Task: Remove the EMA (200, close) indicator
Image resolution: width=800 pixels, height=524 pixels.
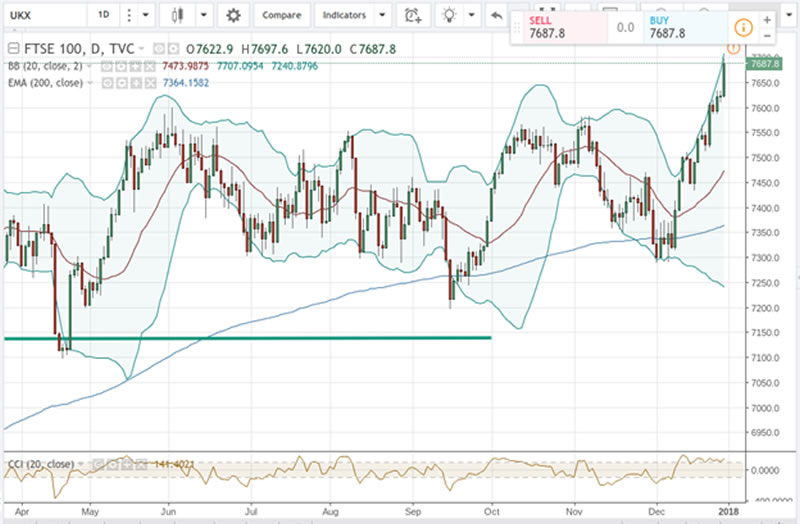Action: click(x=149, y=83)
